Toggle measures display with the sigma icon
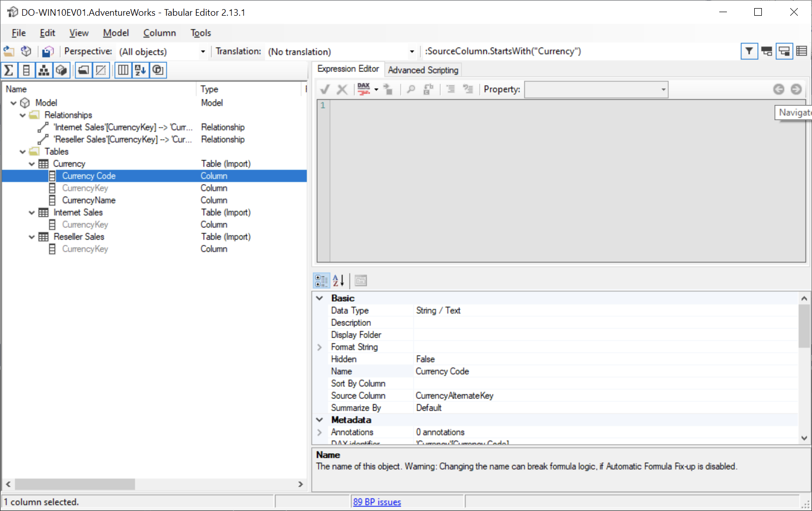The height and width of the screenshot is (511, 812). [8, 70]
